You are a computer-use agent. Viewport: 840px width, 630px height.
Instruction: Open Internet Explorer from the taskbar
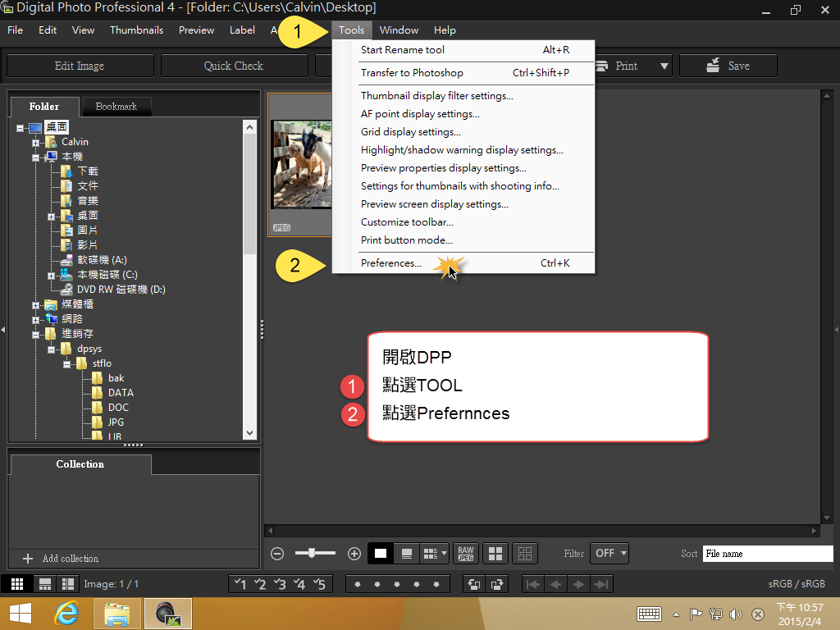click(x=67, y=614)
